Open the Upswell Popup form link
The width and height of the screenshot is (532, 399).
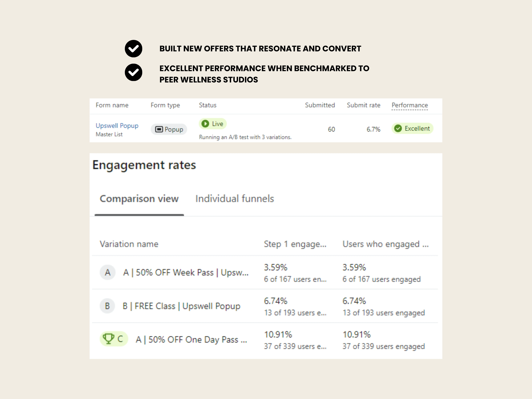tap(117, 126)
